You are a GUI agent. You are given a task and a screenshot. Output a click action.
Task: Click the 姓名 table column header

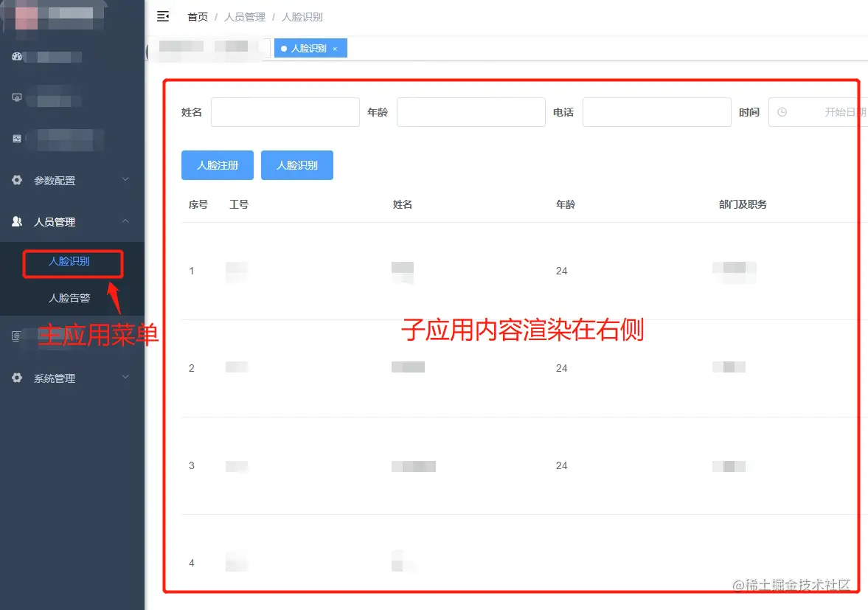[403, 204]
